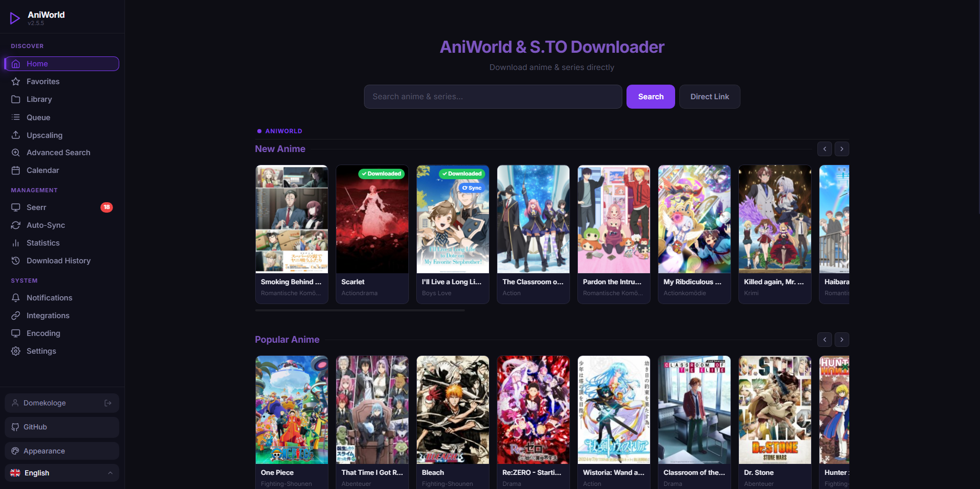Click the user icon beside Domekologe
The width and height of the screenshot is (980, 489).
point(15,403)
